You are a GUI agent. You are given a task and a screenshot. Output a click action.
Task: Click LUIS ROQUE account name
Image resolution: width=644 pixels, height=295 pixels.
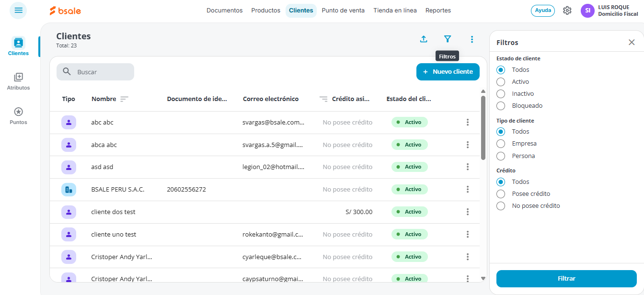pos(614,8)
